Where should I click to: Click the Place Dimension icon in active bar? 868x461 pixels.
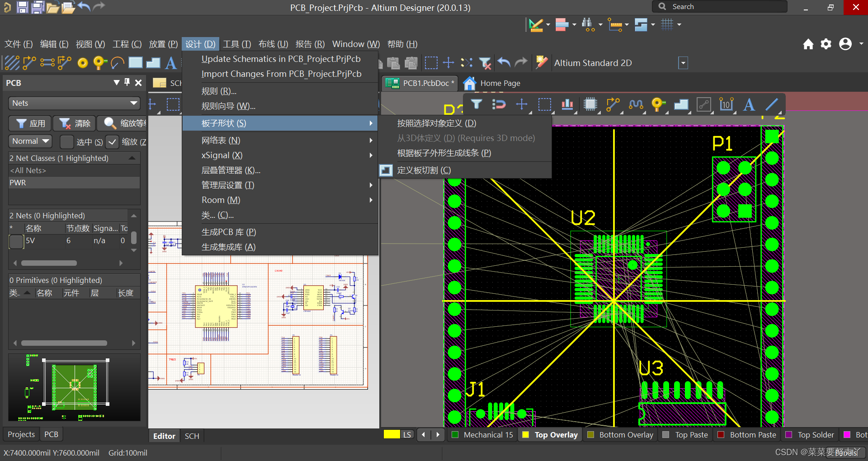[726, 105]
